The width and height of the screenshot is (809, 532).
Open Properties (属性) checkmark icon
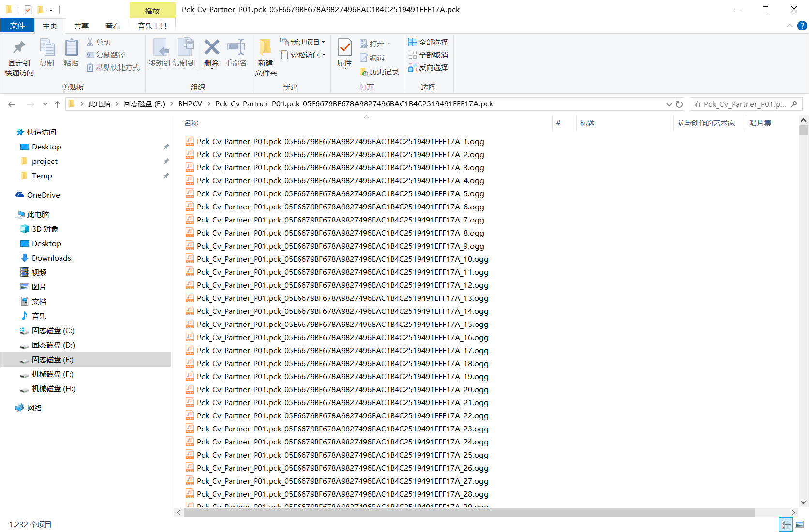(x=345, y=47)
